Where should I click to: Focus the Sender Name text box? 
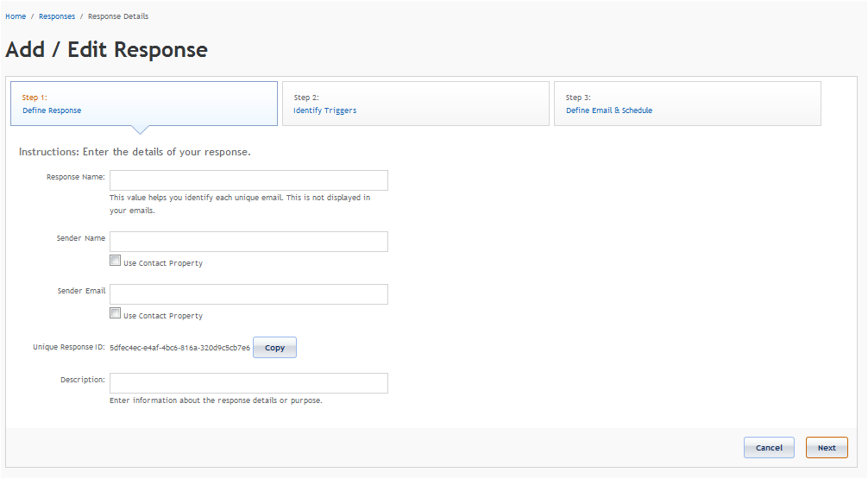click(248, 242)
